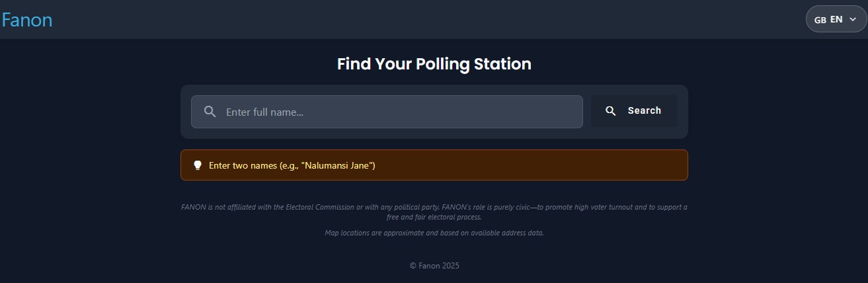The width and height of the screenshot is (868, 283).
Task: Focus the "Enter full name..." input field
Action: pyautogui.click(x=397, y=112)
